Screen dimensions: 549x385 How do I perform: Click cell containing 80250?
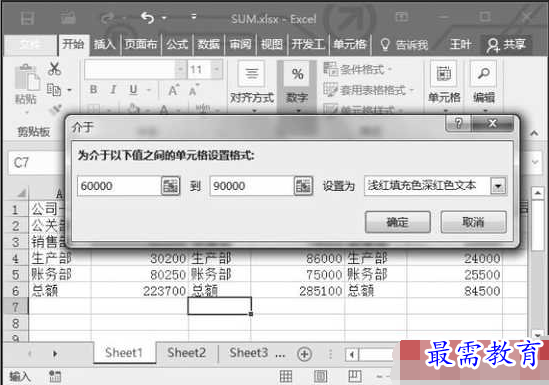pyautogui.click(x=140, y=274)
